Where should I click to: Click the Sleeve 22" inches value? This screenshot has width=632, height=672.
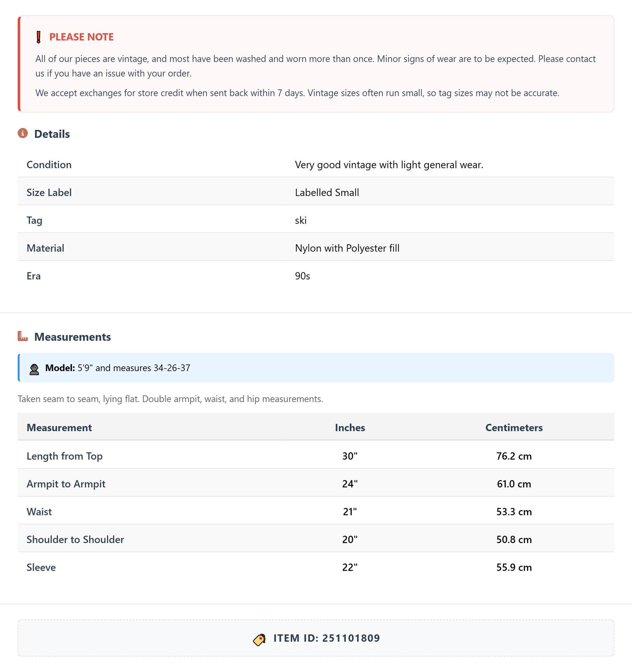(x=350, y=567)
